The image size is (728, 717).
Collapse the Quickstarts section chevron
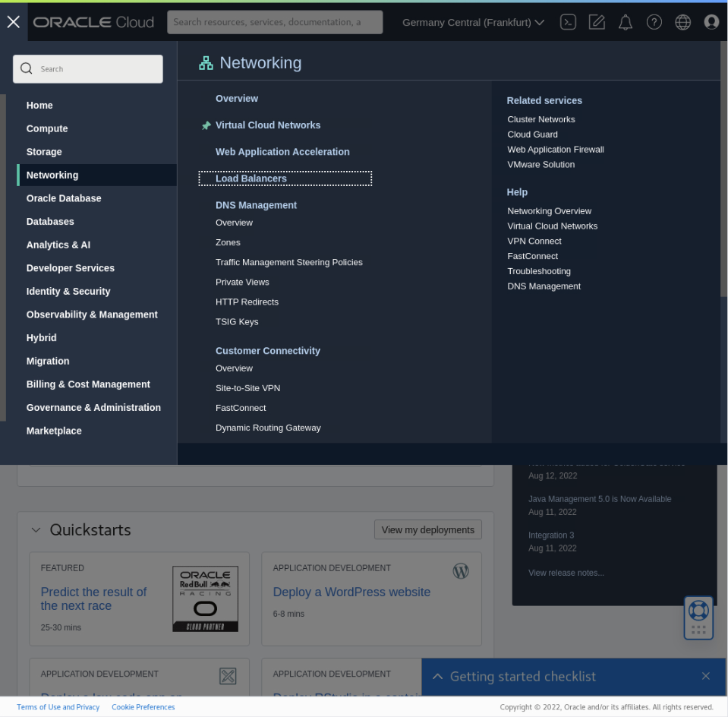tap(36, 529)
